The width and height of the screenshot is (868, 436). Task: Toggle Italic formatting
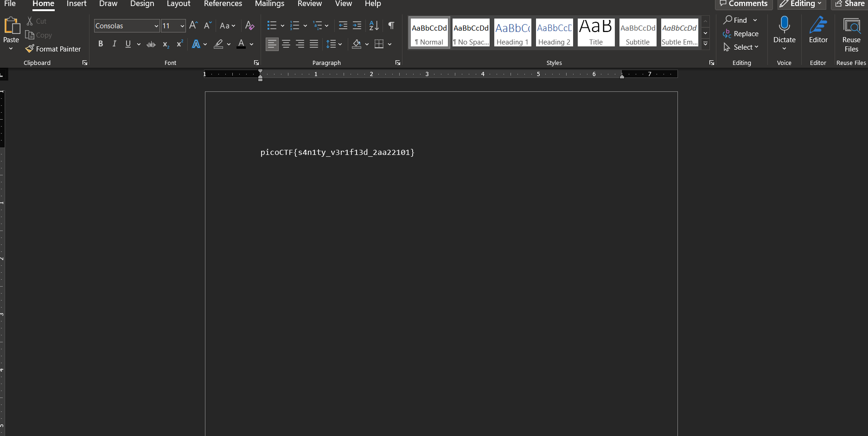pyautogui.click(x=114, y=44)
